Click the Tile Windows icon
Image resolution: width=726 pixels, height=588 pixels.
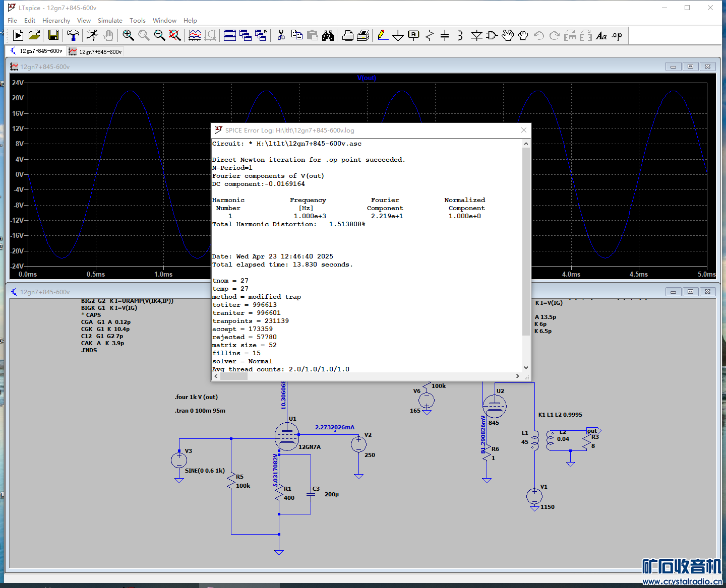pyautogui.click(x=230, y=35)
